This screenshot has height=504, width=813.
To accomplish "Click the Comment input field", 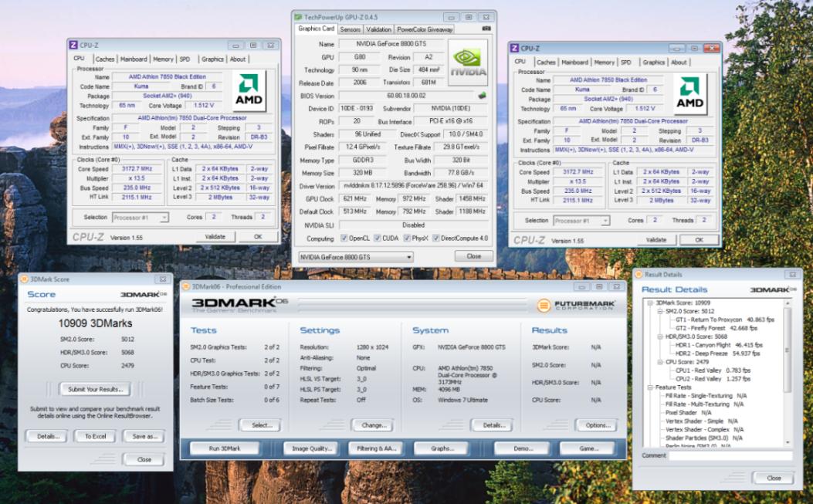I will 730,456.
